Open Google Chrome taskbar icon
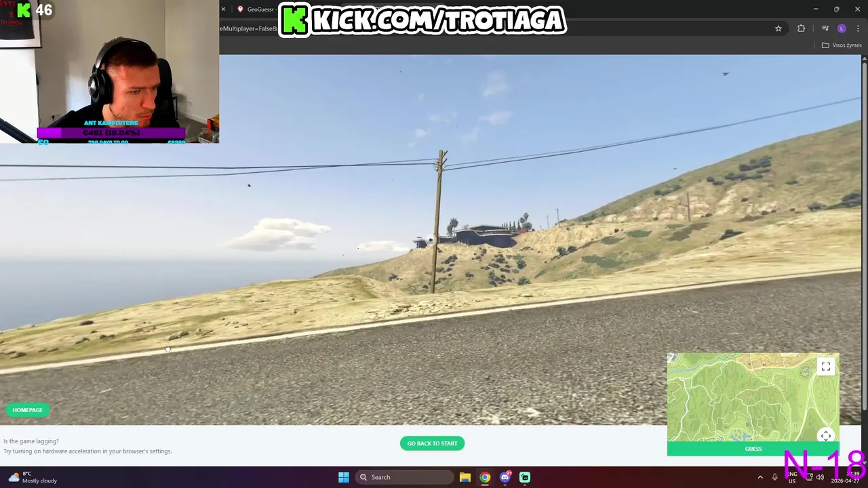Viewport: 868px width, 488px height. [x=485, y=477]
